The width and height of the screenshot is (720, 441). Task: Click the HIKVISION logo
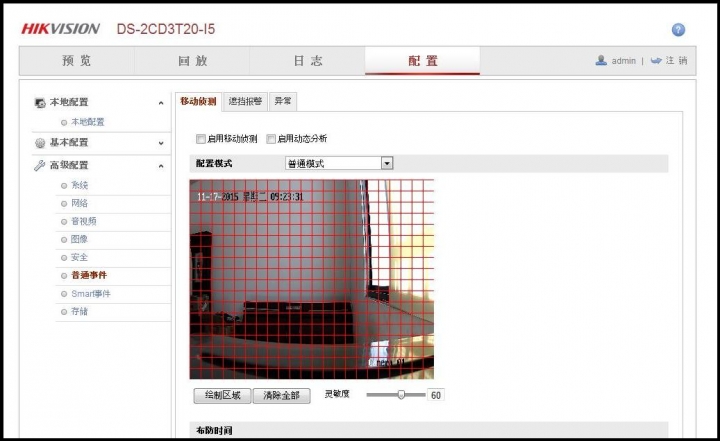click(x=60, y=29)
